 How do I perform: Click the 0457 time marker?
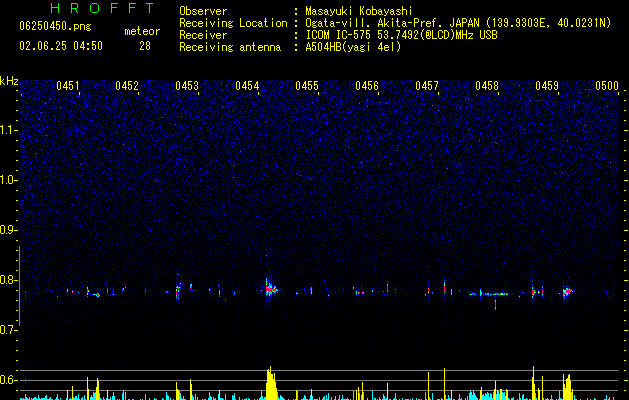(427, 86)
